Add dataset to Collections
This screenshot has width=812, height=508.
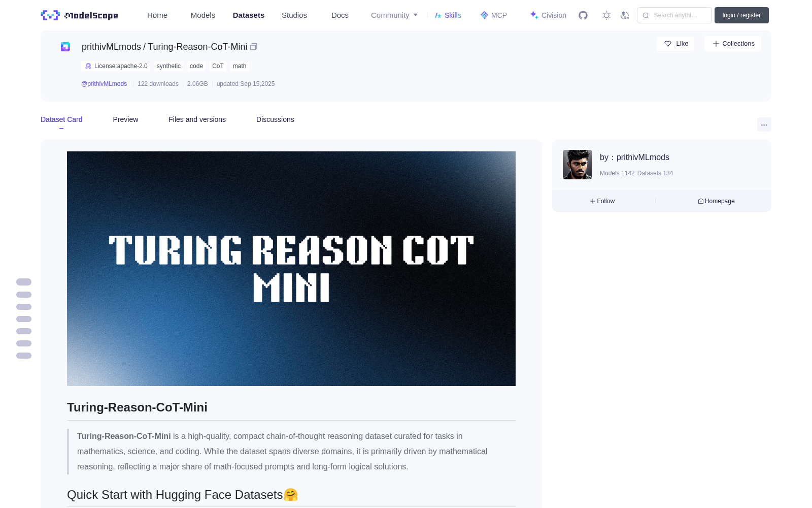(733, 44)
